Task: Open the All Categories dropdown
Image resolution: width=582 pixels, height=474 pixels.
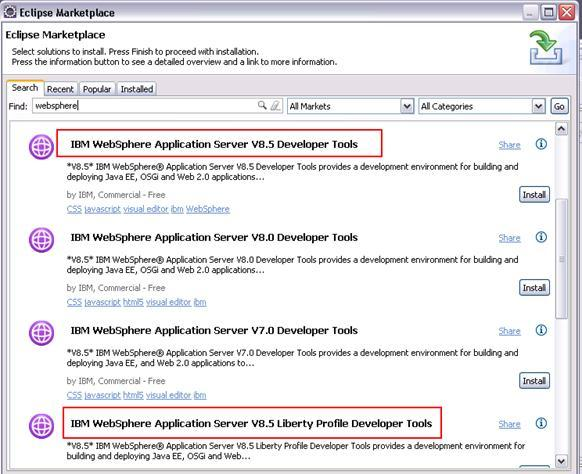Action: [x=538, y=107]
